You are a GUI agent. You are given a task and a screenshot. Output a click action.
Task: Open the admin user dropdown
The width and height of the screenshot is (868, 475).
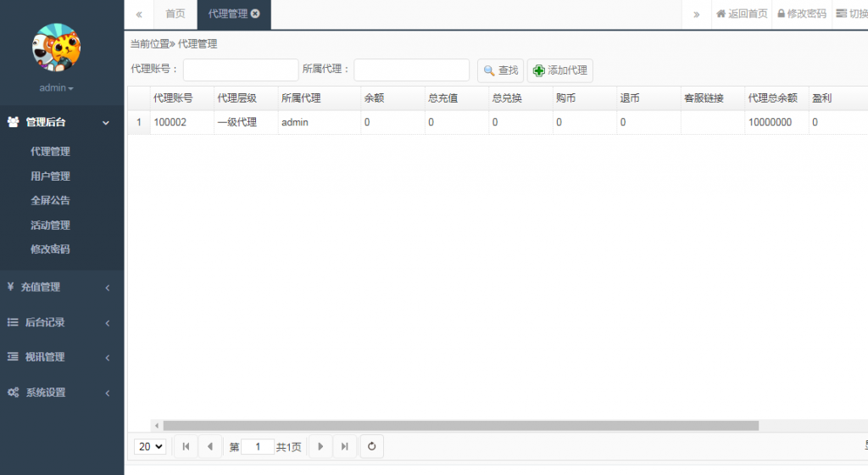coord(57,88)
